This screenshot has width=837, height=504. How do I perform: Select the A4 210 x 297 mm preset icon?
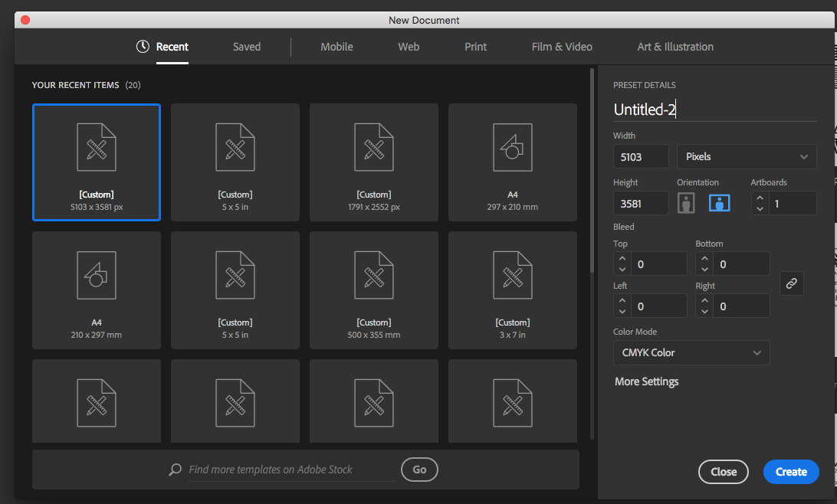(96, 275)
